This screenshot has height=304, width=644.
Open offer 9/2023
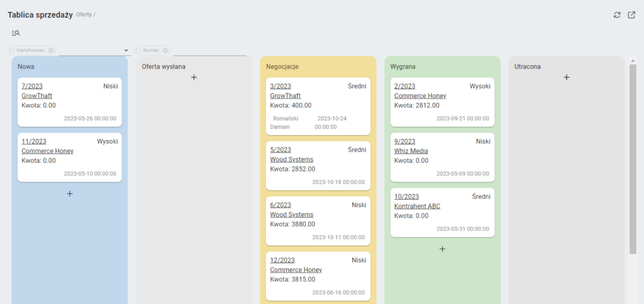pos(404,141)
